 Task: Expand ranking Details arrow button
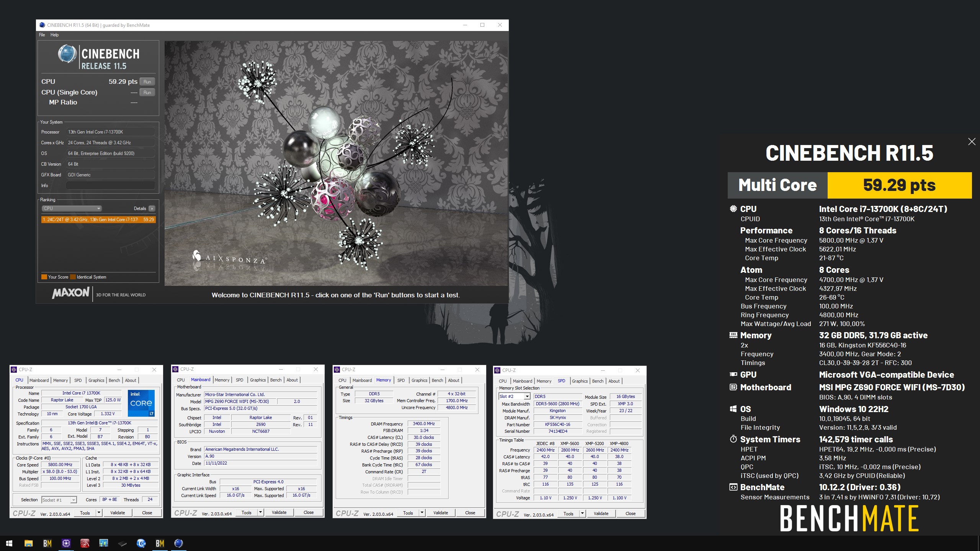point(152,209)
